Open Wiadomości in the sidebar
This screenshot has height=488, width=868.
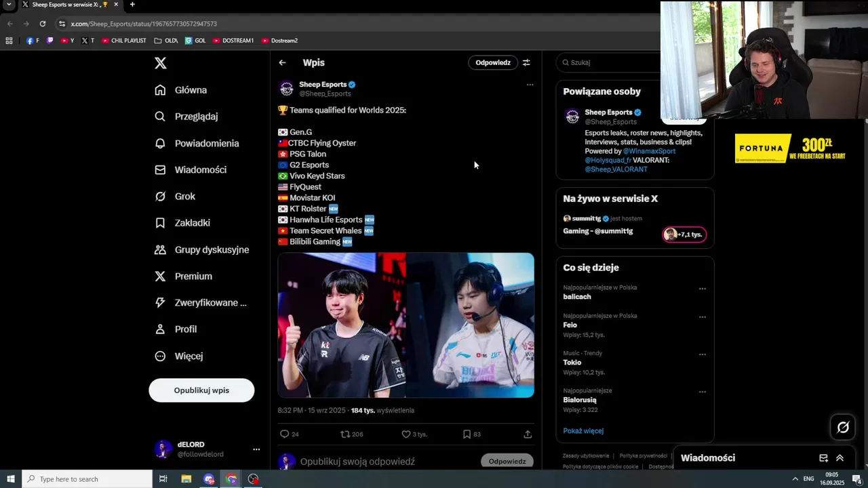191,170
